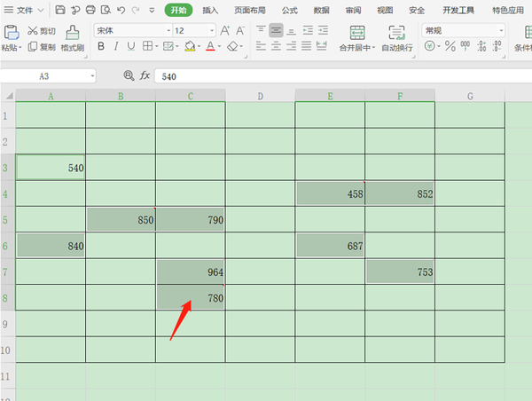Viewport: 532px width, 401px height.
Task: Open the font size dropdown
Action: [212, 30]
